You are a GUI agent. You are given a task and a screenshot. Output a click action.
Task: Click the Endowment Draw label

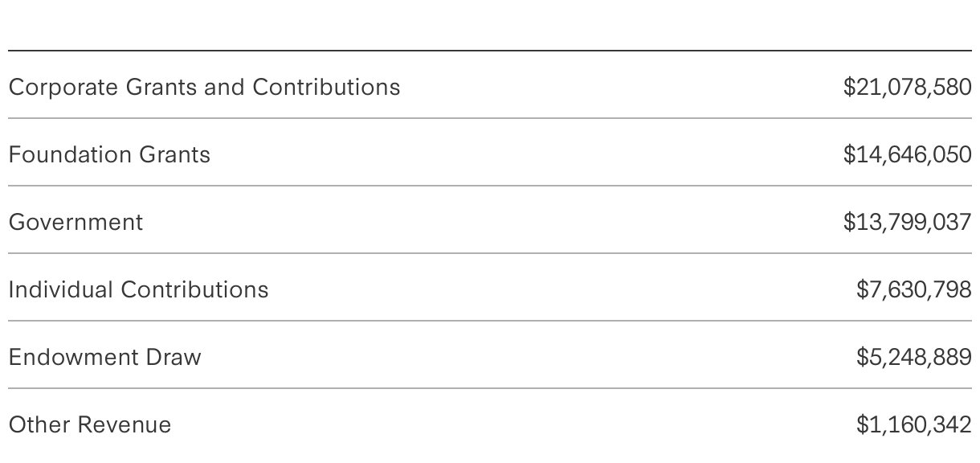(104, 357)
